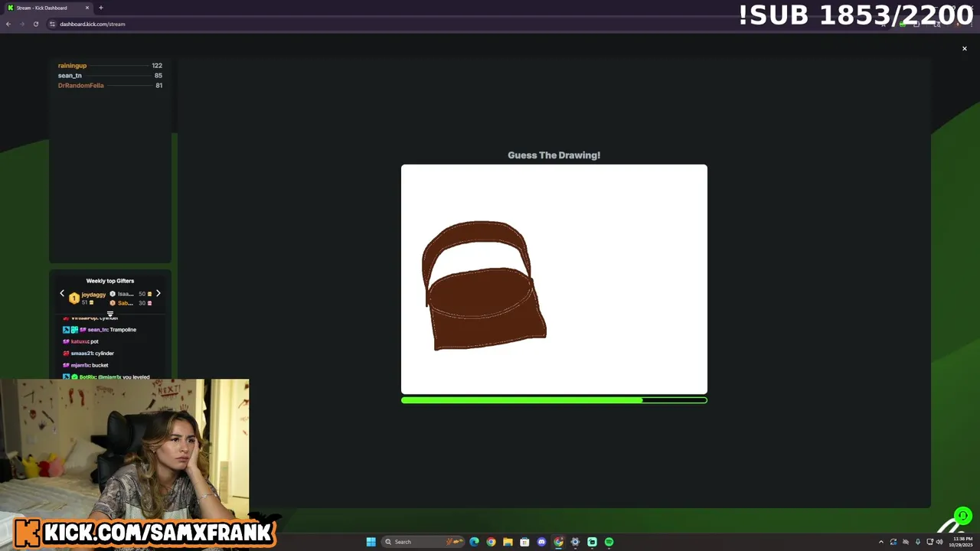
Task: Open Microsoft Edge from the taskbar
Action: click(475, 542)
